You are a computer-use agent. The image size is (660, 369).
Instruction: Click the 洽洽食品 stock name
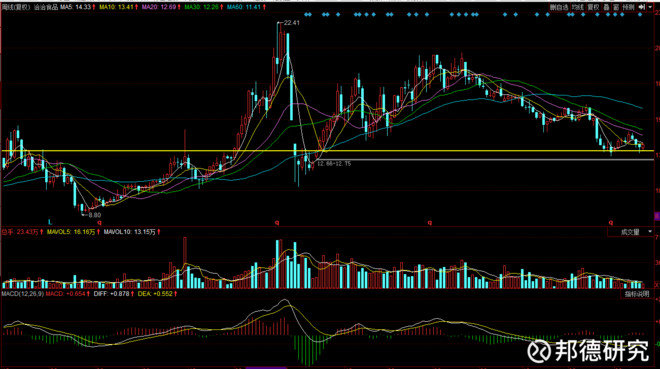[x=45, y=7]
